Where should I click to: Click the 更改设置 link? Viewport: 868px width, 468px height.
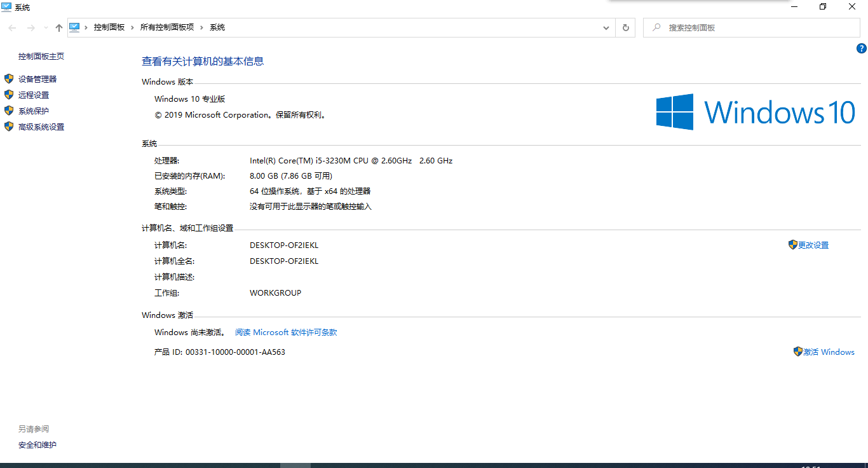coord(813,244)
